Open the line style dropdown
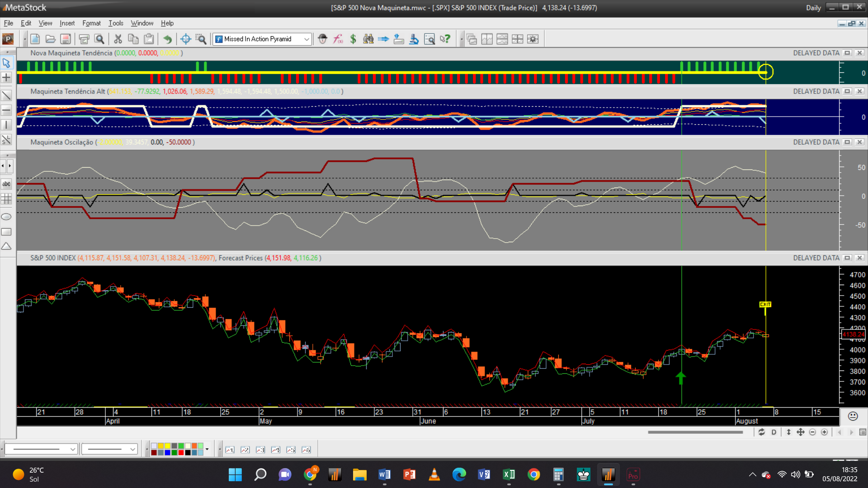Viewport: 868px width, 488px height. click(72, 449)
